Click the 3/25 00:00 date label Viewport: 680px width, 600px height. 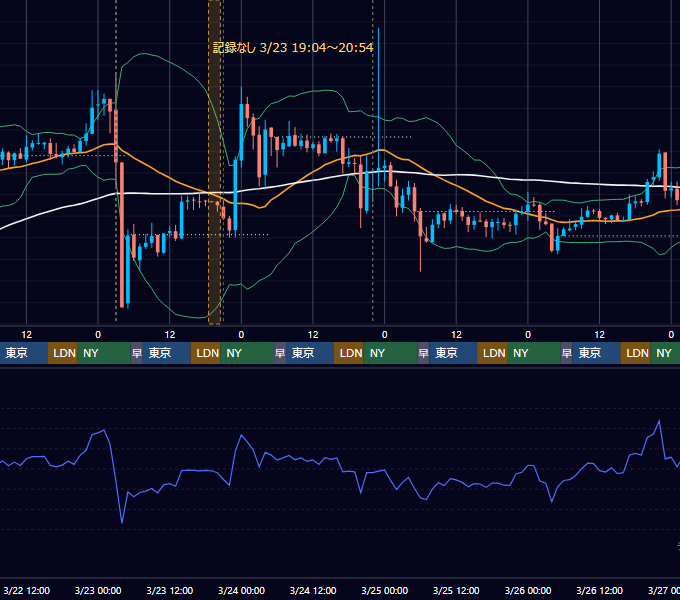click(385, 590)
